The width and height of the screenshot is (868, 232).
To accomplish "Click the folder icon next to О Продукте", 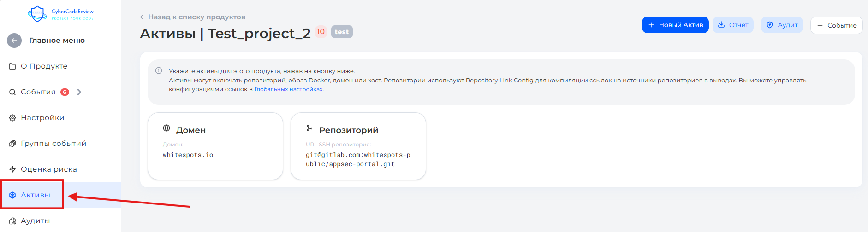I will pos(12,66).
